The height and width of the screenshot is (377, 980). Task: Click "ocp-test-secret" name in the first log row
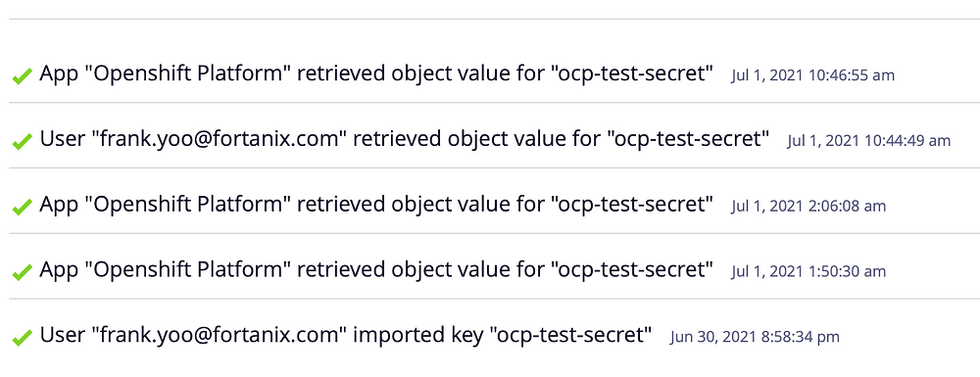point(632,73)
